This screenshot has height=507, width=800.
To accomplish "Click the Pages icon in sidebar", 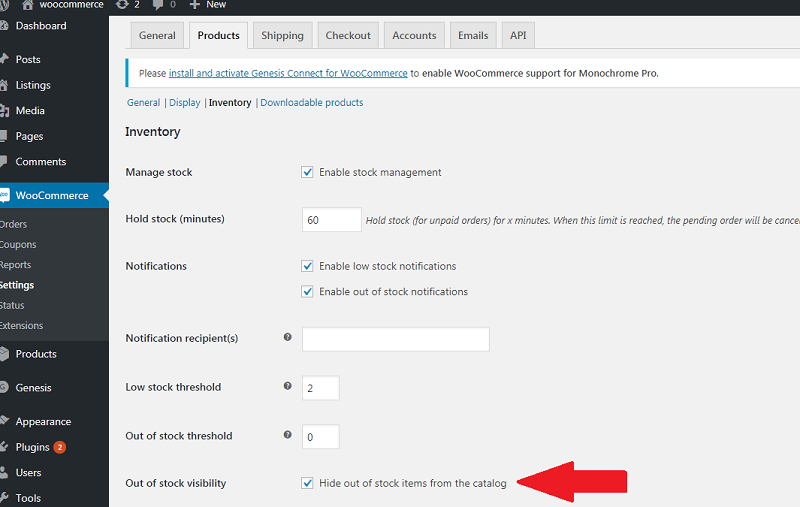I will pos(4,136).
